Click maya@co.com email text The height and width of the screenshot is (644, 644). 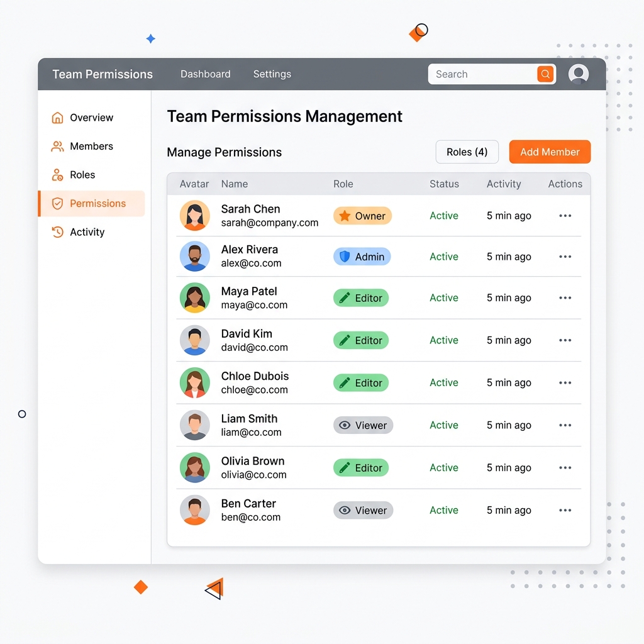pyautogui.click(x=254, y=305)
